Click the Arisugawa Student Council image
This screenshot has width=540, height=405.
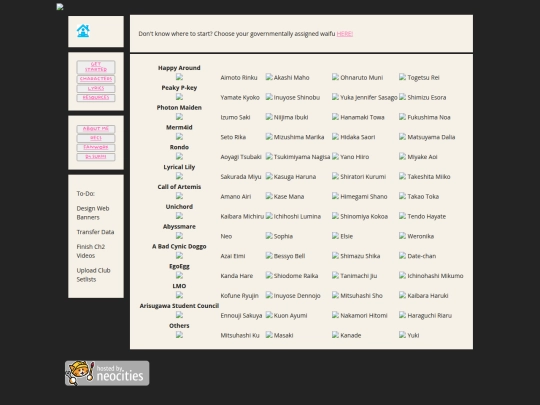pyautogui.click(x=179, y=315)
